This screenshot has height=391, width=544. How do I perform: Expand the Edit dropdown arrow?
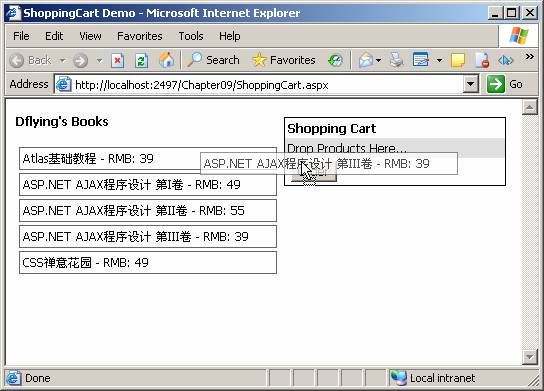click(x=439, y=60)
